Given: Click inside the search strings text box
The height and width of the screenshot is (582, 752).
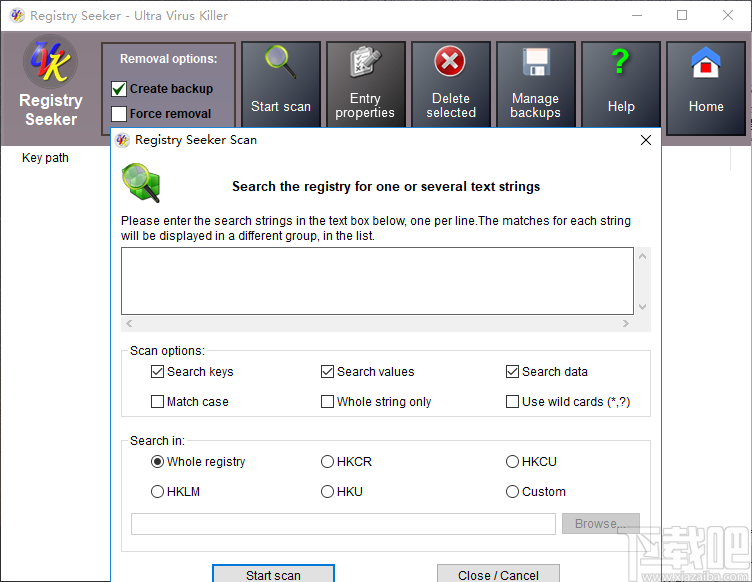Looking at the screenshot, I should (x=377, y=281).
